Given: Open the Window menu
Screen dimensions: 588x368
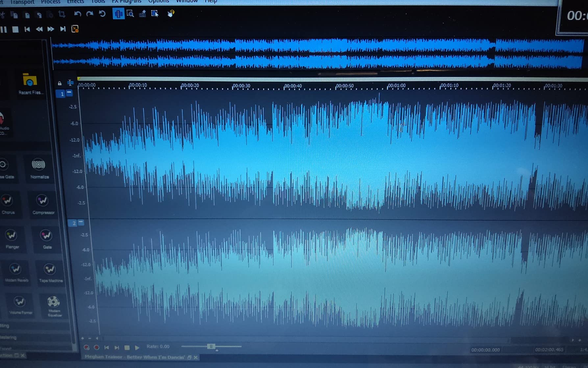Looking at the screenshot, I should click(187, 2).
